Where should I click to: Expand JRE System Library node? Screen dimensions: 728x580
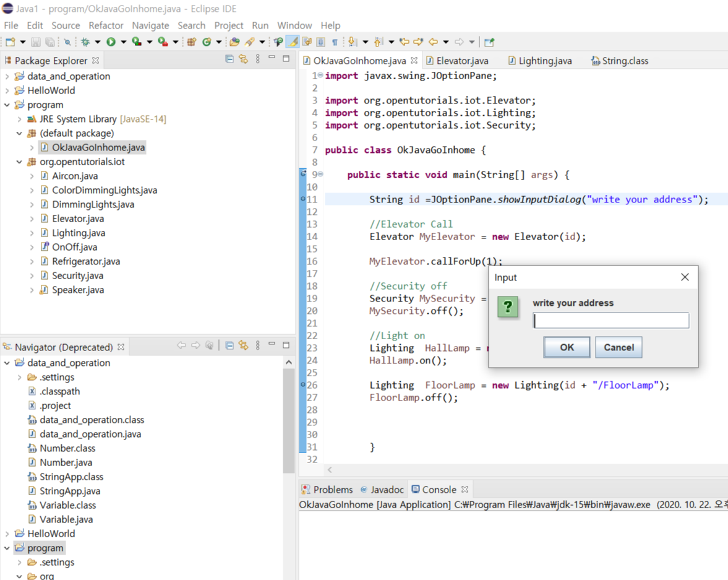tap(19, 119)
